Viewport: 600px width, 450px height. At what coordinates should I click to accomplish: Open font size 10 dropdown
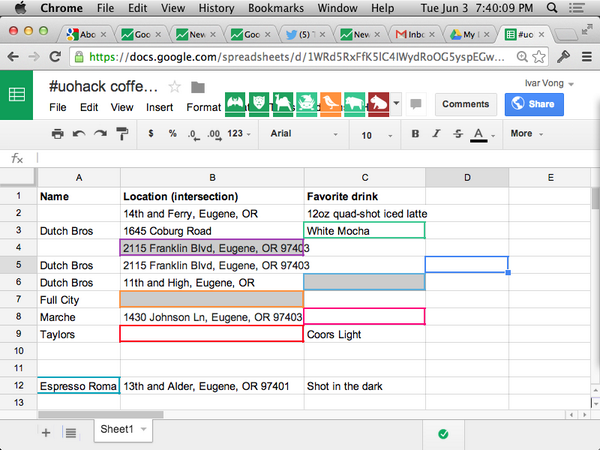point(377,135)
